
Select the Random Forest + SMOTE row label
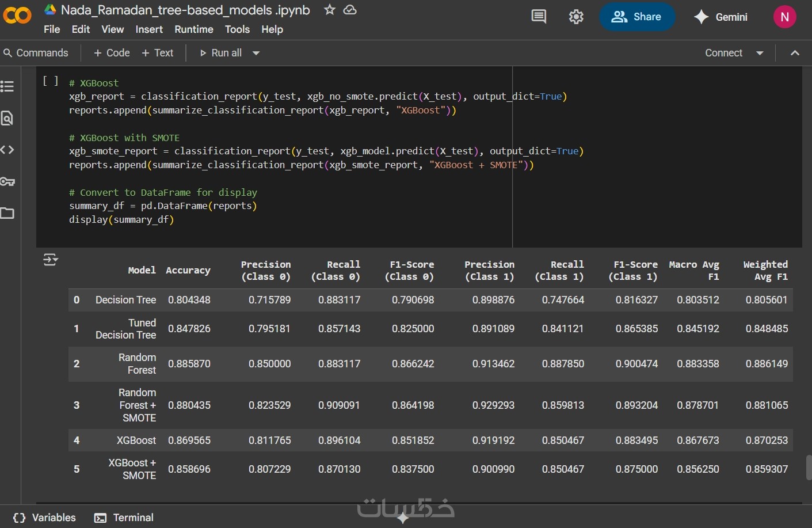tap(137, 405)
